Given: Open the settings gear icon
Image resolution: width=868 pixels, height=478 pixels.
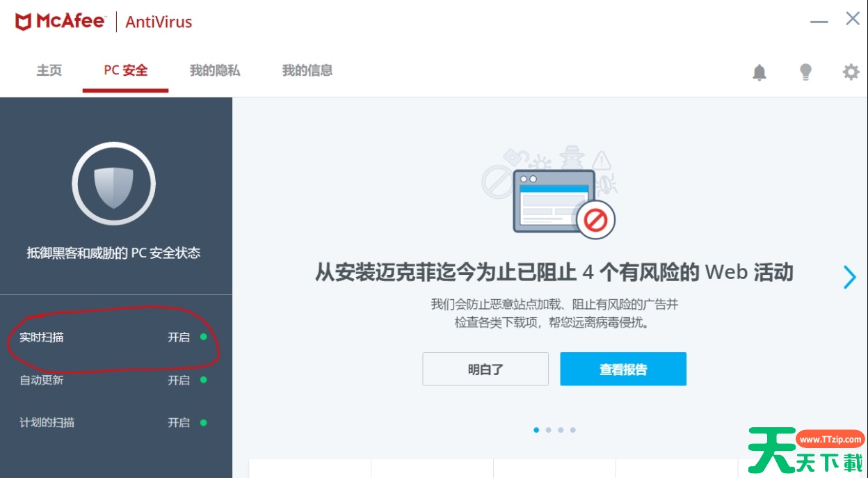Looking at the screenshot, I should click(851, 72).
